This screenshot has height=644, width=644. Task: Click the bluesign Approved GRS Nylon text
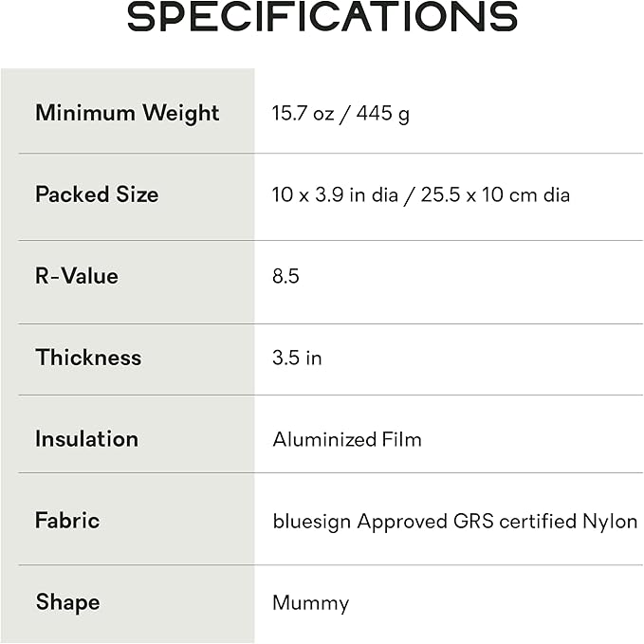(x=454, y=522)
